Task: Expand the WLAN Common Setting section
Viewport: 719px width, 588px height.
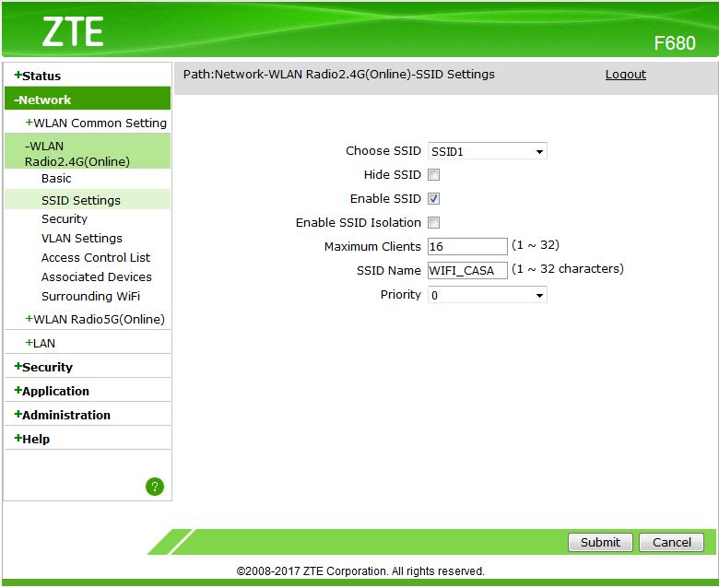Action: 96,123
